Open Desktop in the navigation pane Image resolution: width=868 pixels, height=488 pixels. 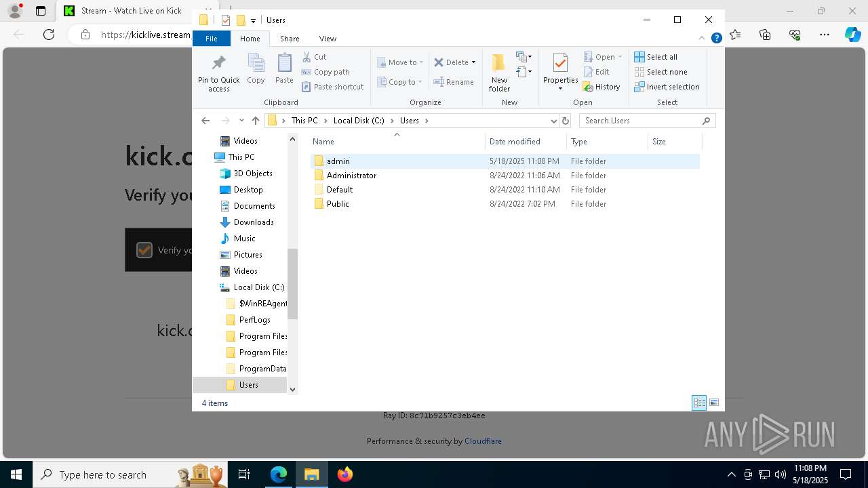241,190
